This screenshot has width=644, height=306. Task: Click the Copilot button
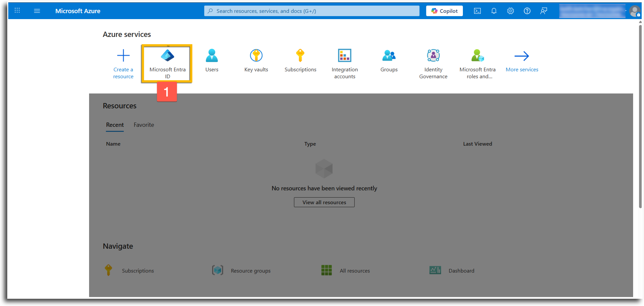[x=444, y=11]
